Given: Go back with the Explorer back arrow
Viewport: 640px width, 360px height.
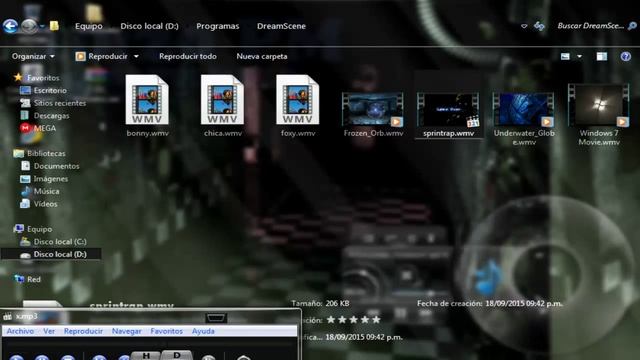Looking at the screenshot, I should [x=10, y=26].
